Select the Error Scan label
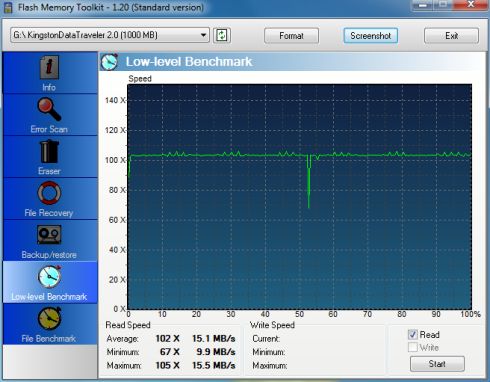The width and height of the screenshot is (490, 382). pos(49,129)
